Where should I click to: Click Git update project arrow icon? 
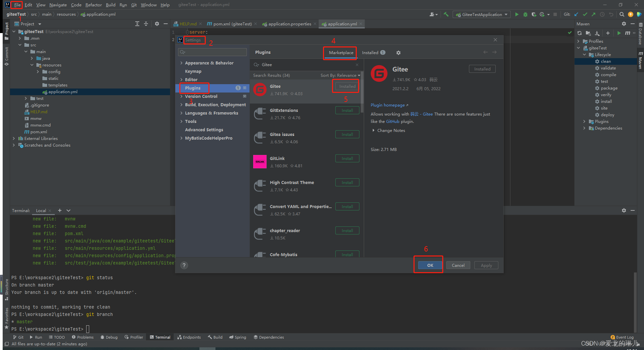(576, 14)
